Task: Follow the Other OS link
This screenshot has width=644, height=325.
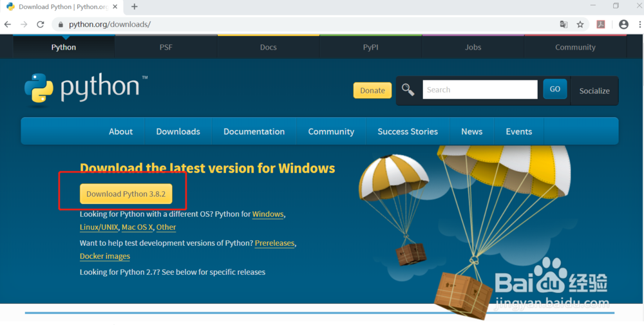Action: tap(166, 227)
